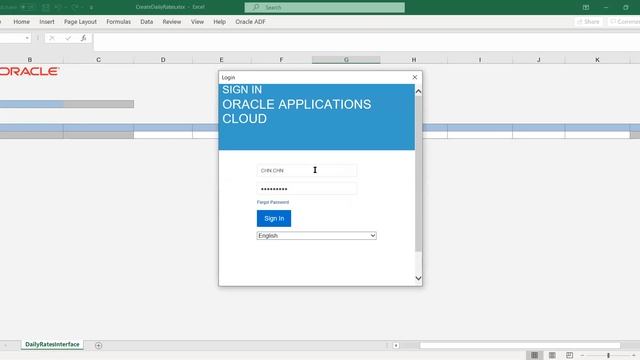
Task: Select column E header
Action: [222, 60]
